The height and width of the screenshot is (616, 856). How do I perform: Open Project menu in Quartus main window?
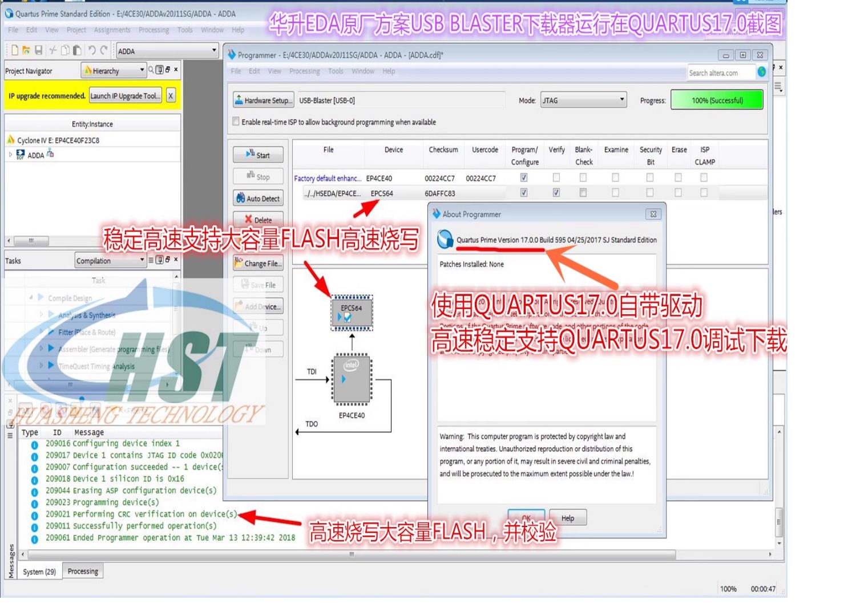coord(76,30)
